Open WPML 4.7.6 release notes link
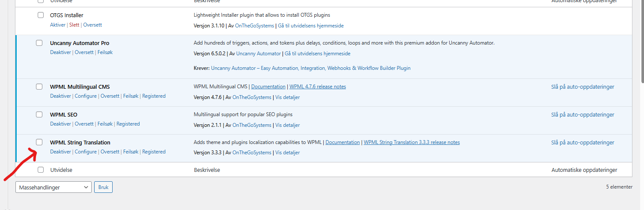This screenshot has height=210, width=644. (318, 87)
